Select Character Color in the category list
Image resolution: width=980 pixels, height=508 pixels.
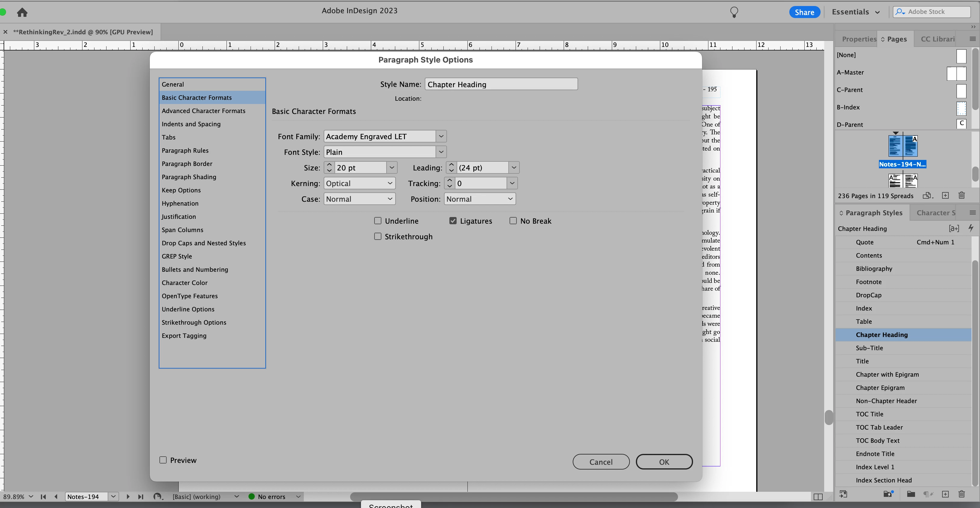184,283
